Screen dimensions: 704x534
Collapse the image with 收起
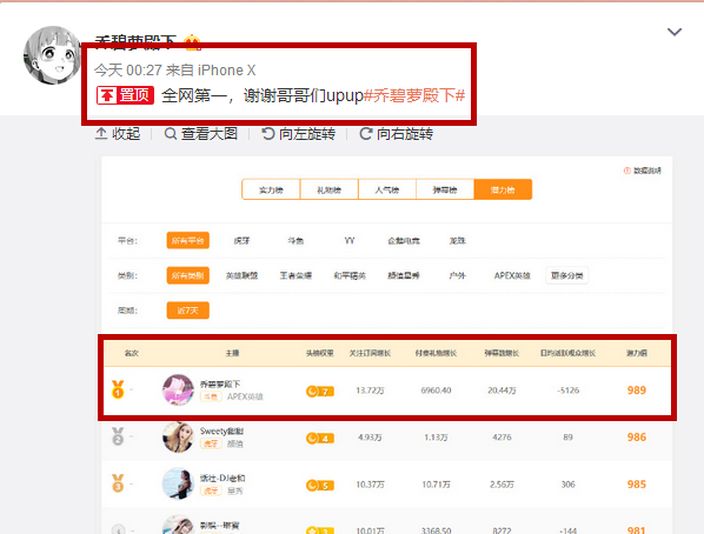[x=118, y=134]
